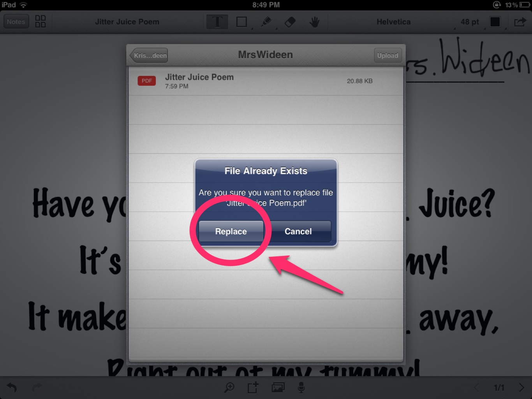Pick the pen tool in the top toolbar
Viewport: 532px width, 399px height.
coord(266,22)
